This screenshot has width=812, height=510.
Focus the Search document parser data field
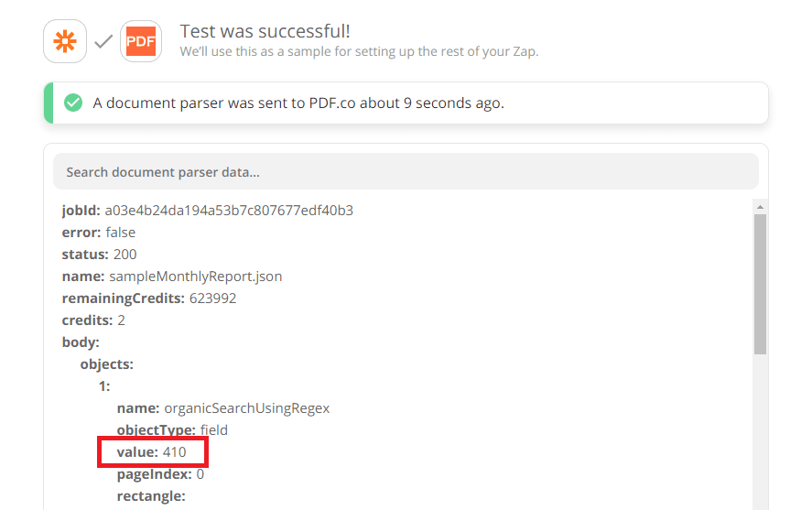[x=405, y=172]
